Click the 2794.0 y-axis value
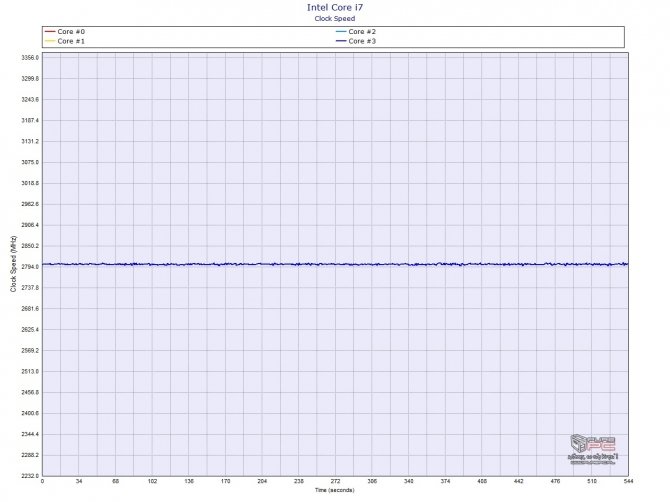 (x=30, y=267)
